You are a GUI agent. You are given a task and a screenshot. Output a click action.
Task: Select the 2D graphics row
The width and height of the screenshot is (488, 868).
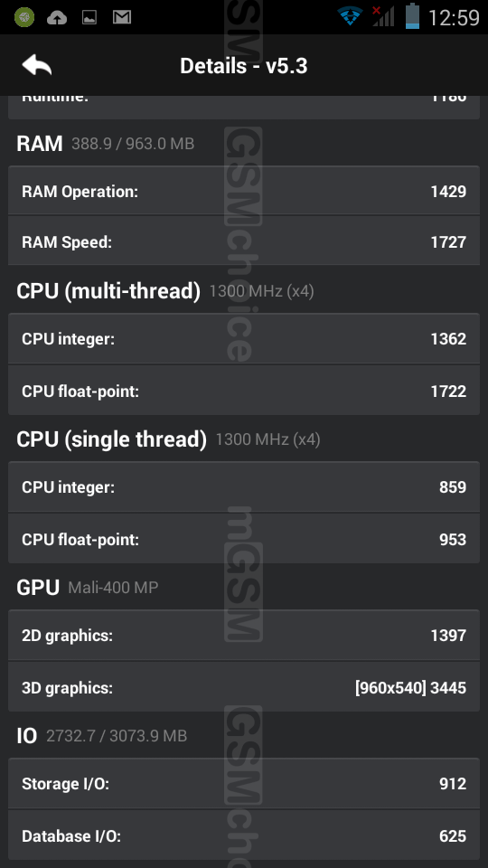pyautogui.click(x=244, y=635)
